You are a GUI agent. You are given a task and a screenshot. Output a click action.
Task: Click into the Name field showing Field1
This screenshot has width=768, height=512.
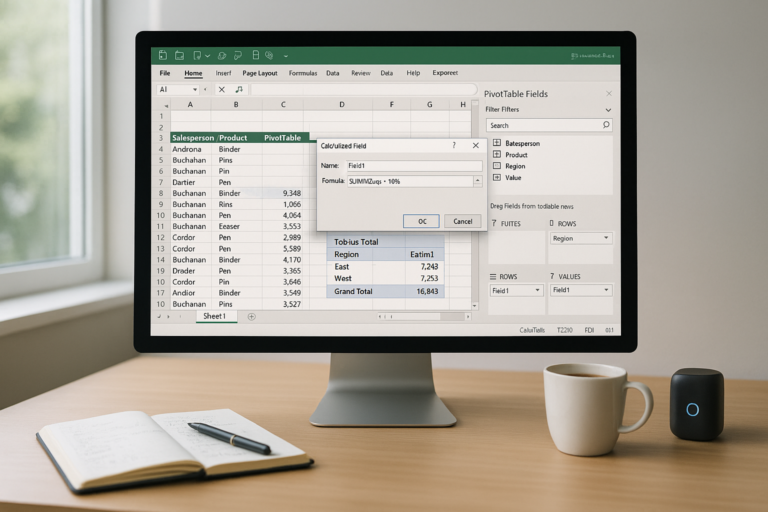click(x=414, y=166)
